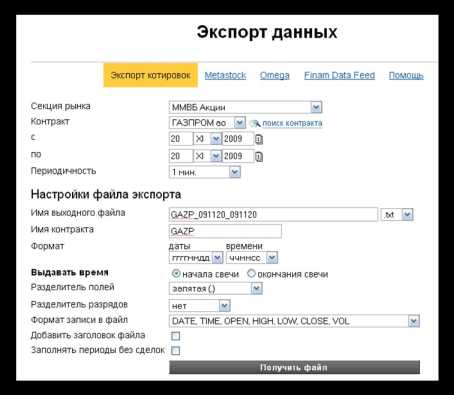This screenshot has height=395, width=454.
Task: Click magnifier icon beside contract search
Action: coord(255,123)
